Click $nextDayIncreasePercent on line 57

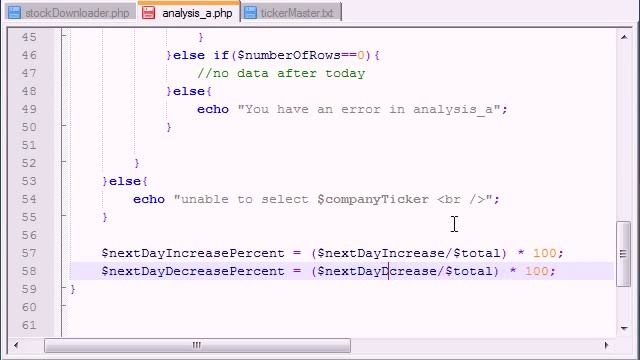[x=193, y=253]
